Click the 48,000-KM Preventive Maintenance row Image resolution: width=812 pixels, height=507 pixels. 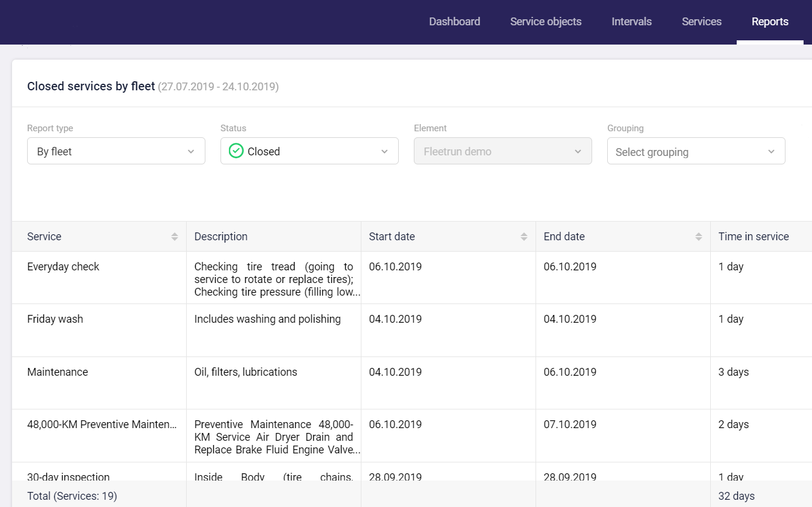(x=102, y=425)
